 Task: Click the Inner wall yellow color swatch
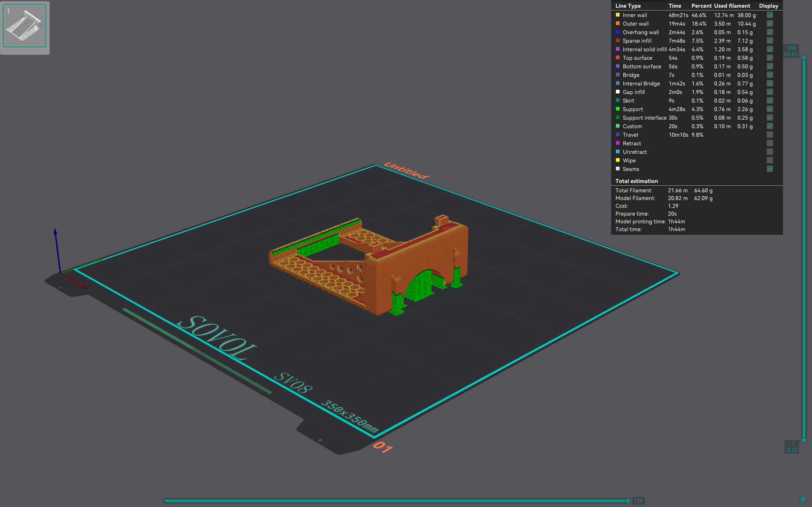tap(618, 15)
